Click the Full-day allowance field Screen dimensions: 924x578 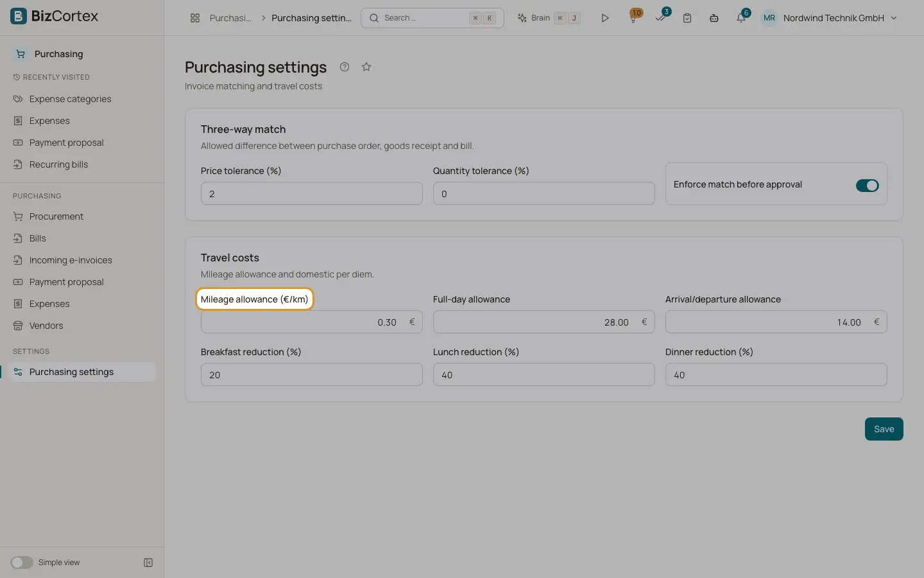(544, 322)
